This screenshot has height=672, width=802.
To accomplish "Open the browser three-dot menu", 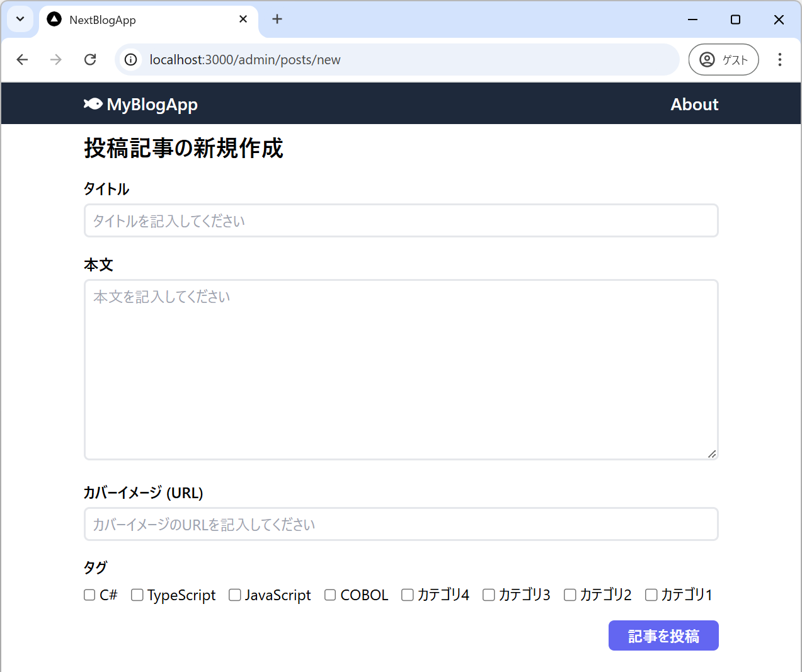I will [x=779, y=59].
